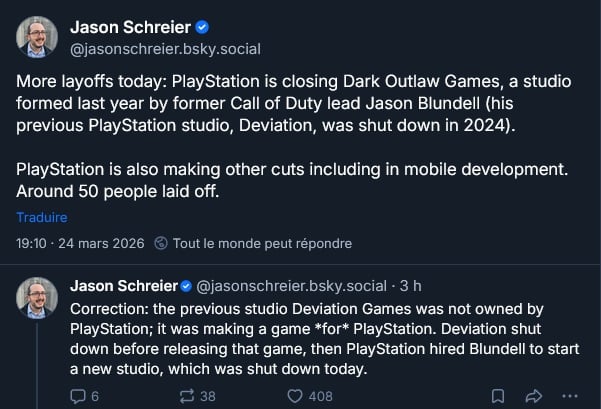The image size is (601, 409).
Task: Open Jason Schreier's name on the main post
Action: [x=133, y=27]
